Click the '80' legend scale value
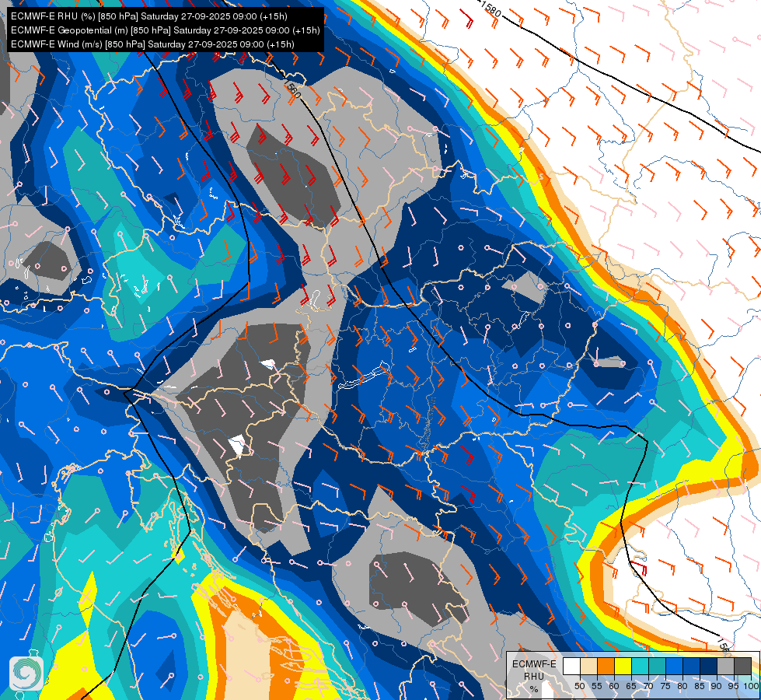 (682, 686)
